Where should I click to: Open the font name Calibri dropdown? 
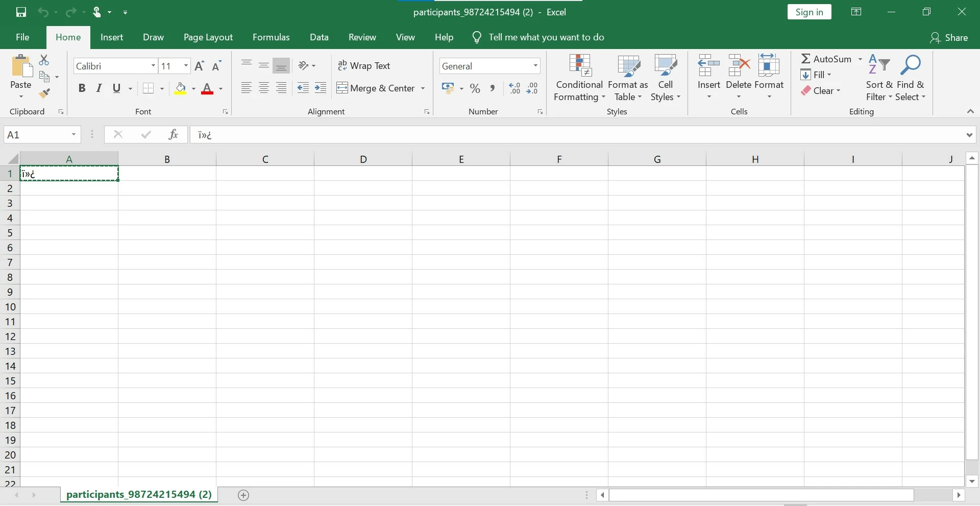pyautogui.click(x=153, y=66)
